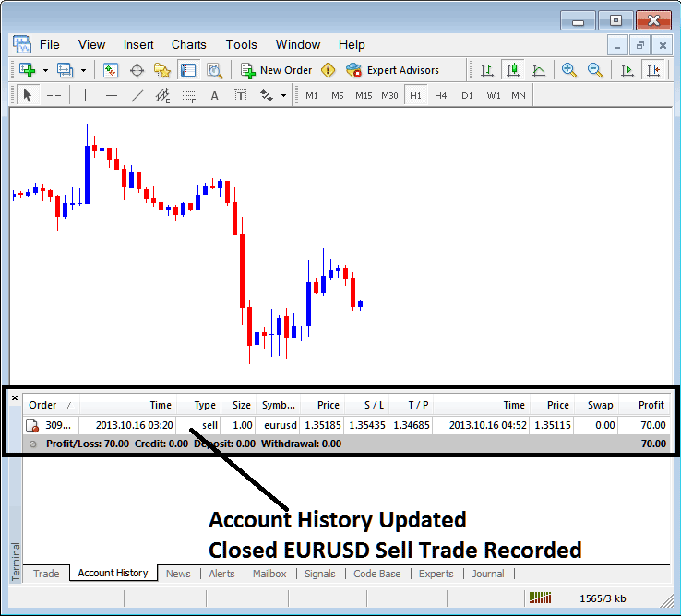Click the Expert Advisors button
The width and height of the screenshot is (681, 616).
pos(393,70)
